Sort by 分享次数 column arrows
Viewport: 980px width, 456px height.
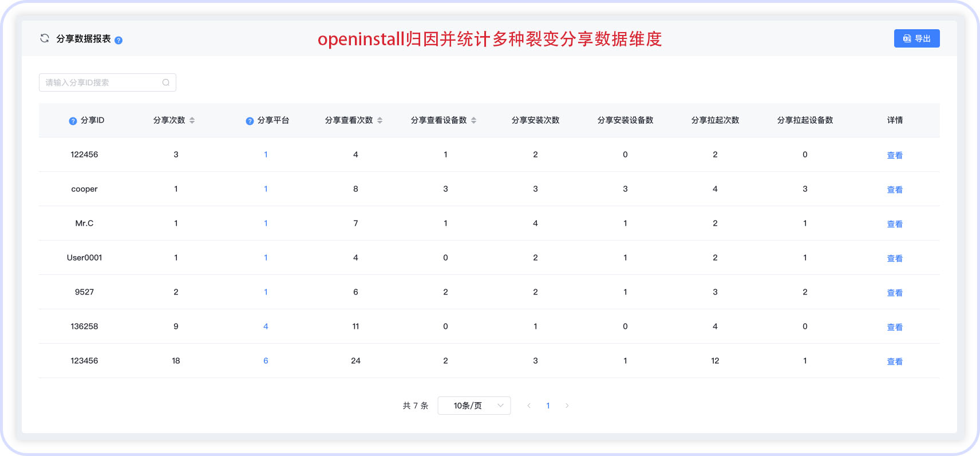(192, 120)
